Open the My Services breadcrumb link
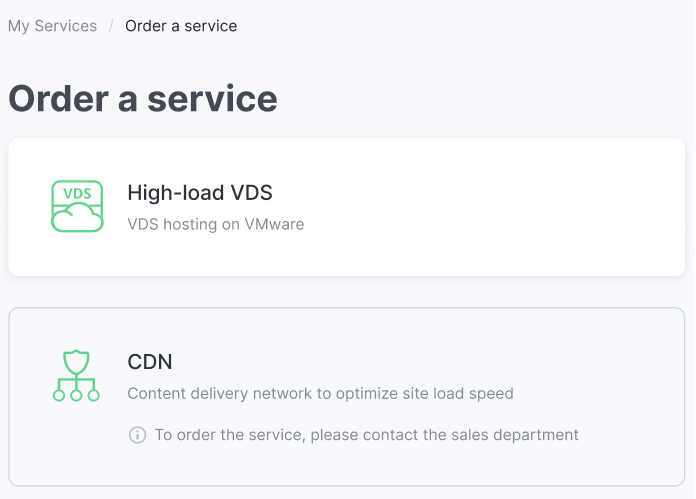696x499 pixels. click(x=52, y=26)
